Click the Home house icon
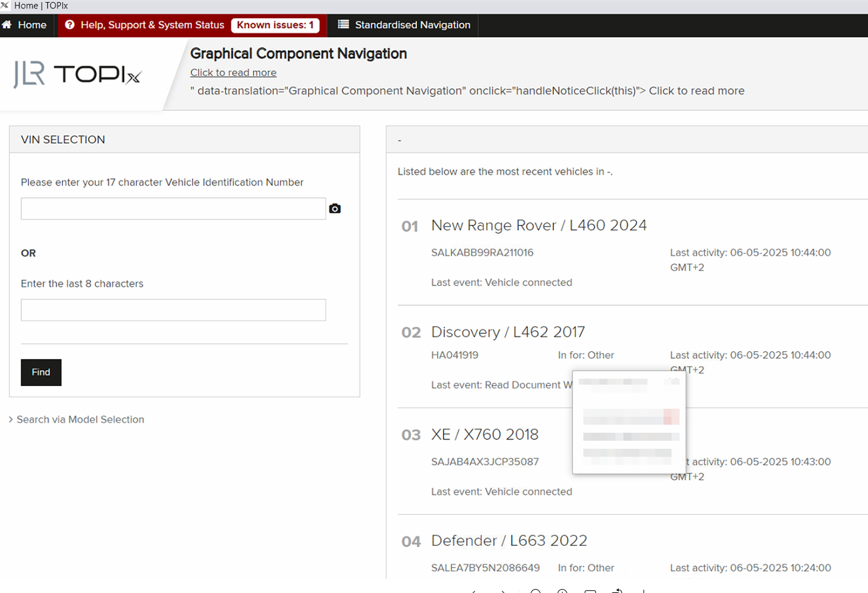This screenshot has height=593, width=868. pos(7,25)
